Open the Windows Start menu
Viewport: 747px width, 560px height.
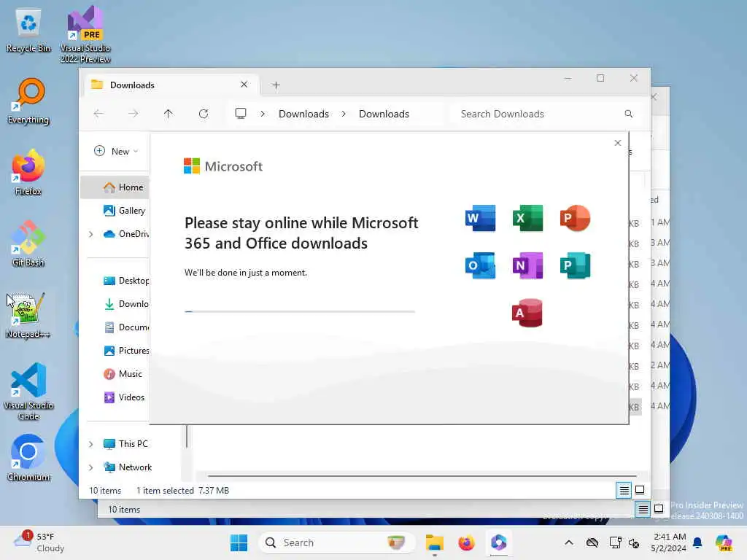click(239, 542)
